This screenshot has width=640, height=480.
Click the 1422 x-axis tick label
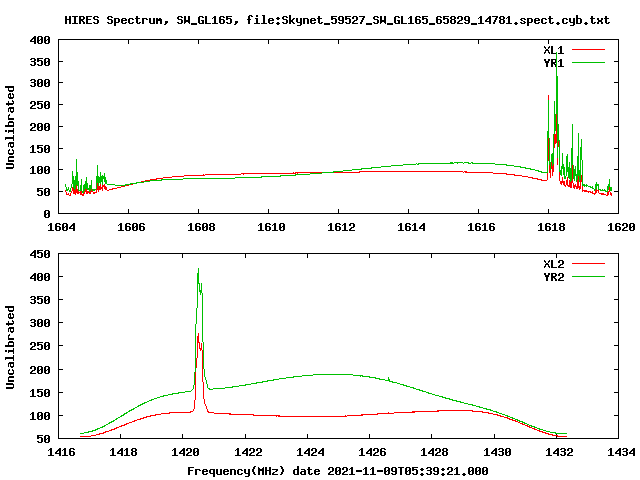coord(248,452)
